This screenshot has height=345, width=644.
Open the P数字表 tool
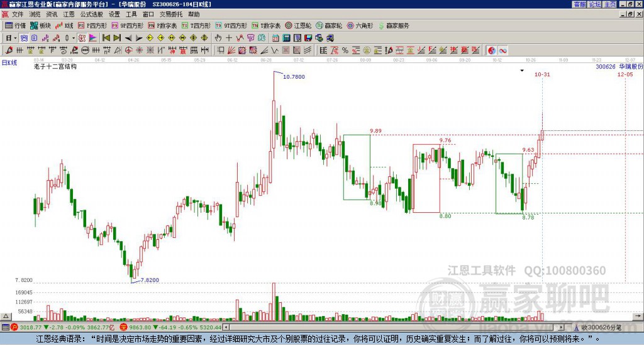[x=163, y=25]
